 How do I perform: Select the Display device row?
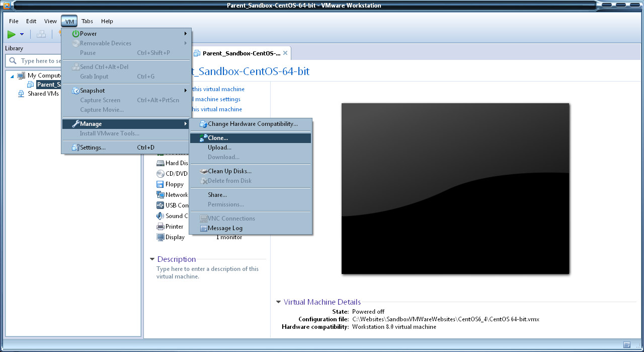coord(170,237)
